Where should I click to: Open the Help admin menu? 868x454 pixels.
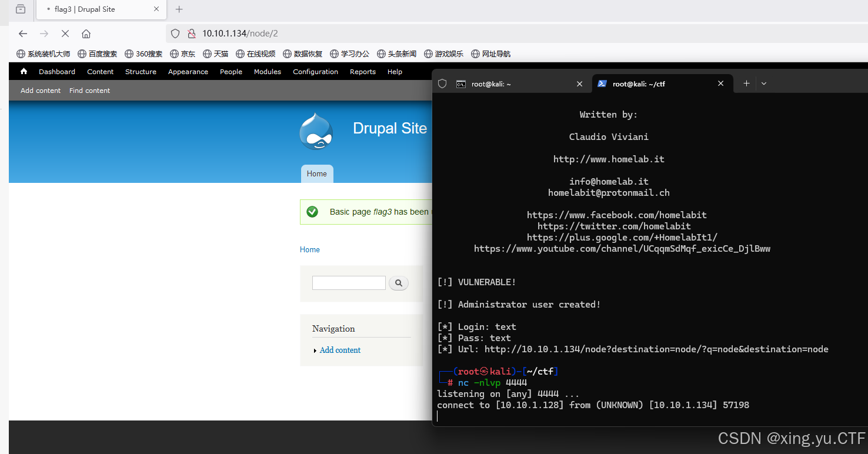click(395, 72)
